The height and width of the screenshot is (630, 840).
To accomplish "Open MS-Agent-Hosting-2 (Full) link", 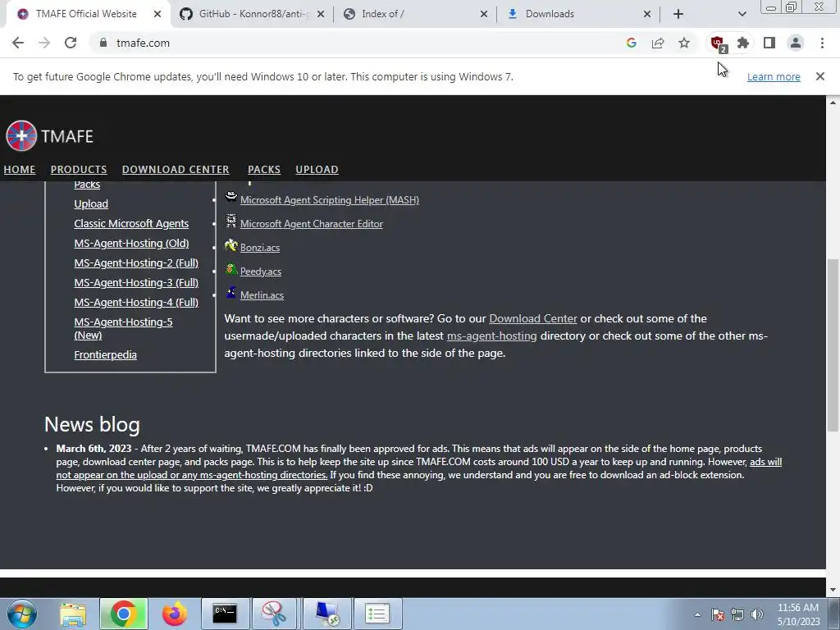I will pos(136,263).
